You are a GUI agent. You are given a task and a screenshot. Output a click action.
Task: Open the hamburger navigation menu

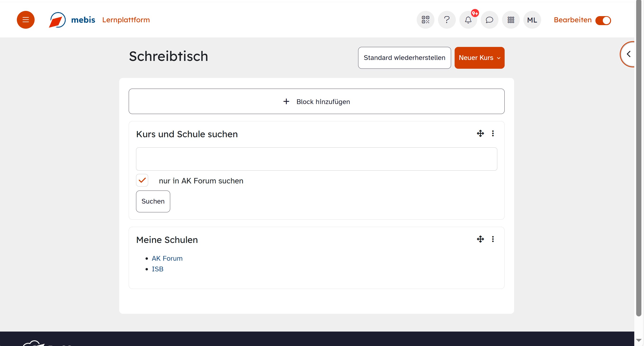(26, 20)
